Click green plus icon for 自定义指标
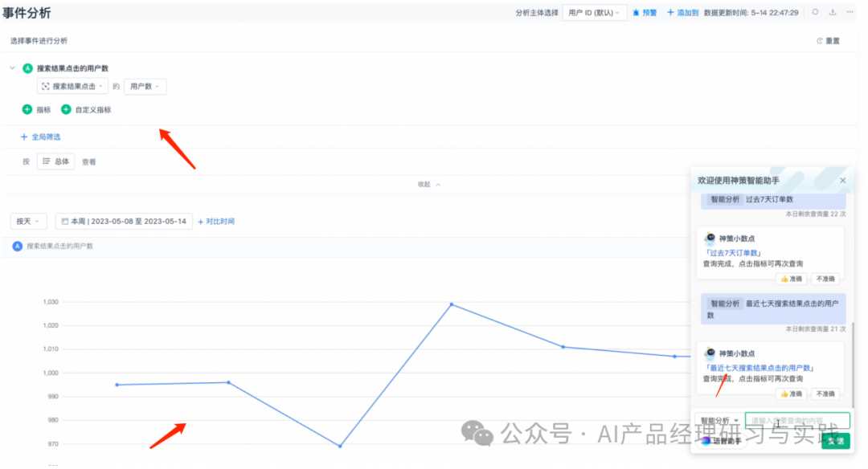The image size is (868, 469). (66, 109)
